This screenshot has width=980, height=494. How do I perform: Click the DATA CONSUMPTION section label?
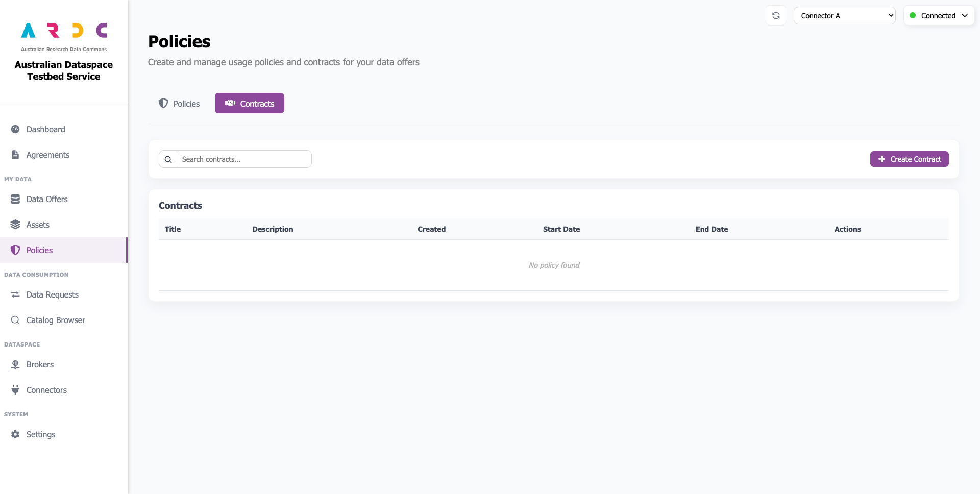click(36, 275)
